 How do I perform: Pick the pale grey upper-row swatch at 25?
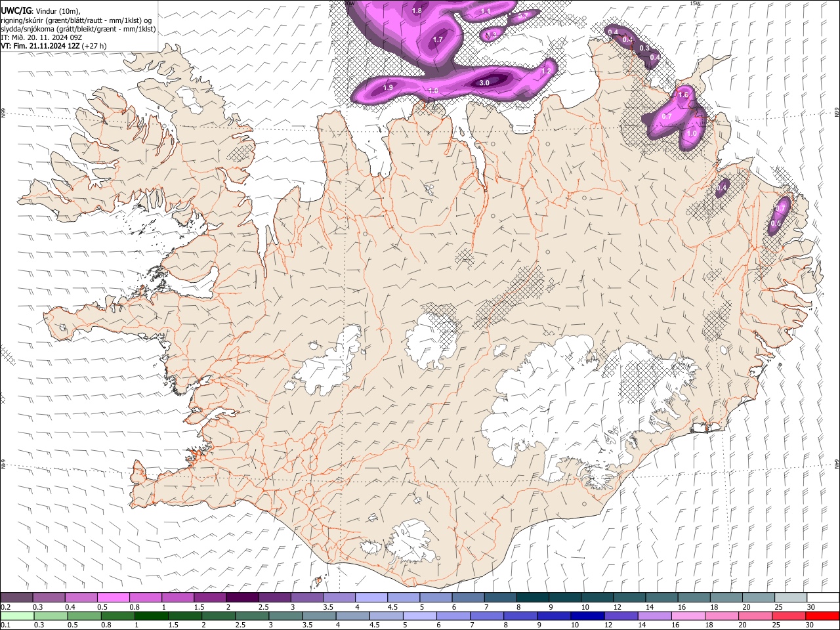point(791,597)
